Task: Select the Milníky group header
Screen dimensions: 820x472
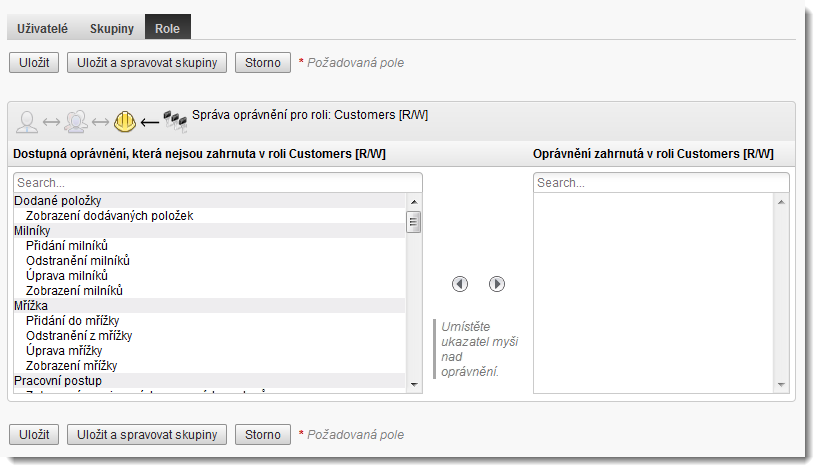Action: [x=209, y=231]
